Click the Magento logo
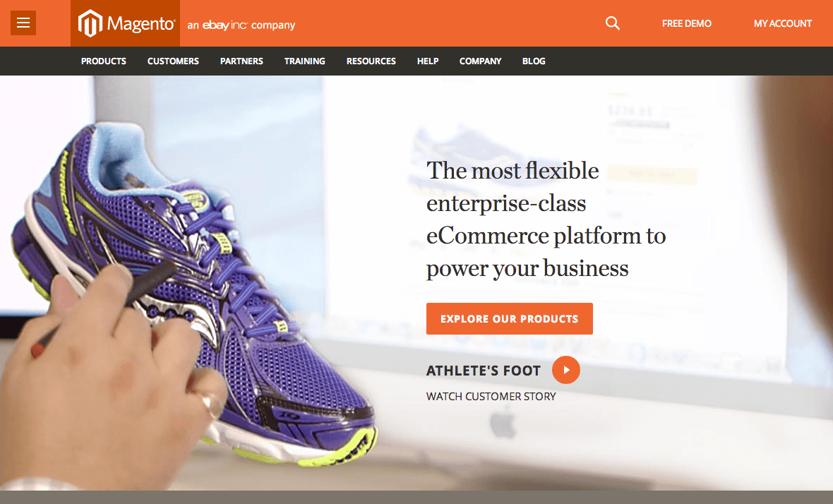 click(126, 23)
